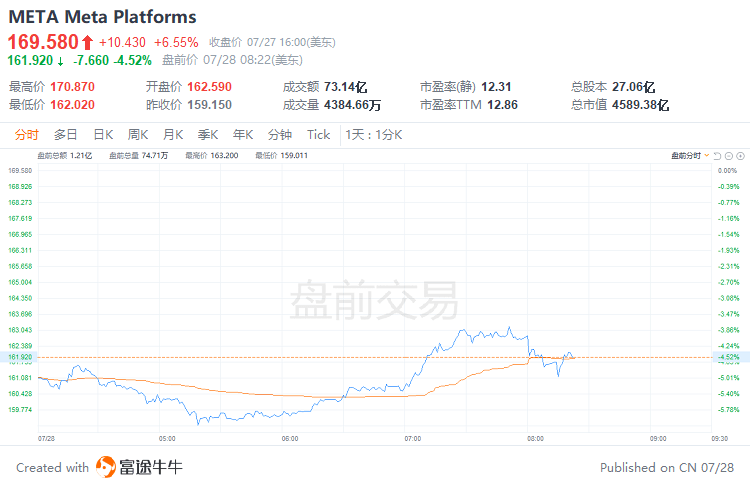Click the -4.52% pre-market change
Image resolution: width=750 pixels, height=488 pixels.
coord(132,60)
